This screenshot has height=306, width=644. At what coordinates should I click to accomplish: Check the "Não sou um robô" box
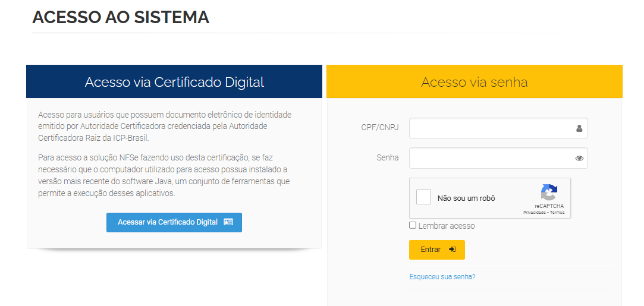[423, 197]
